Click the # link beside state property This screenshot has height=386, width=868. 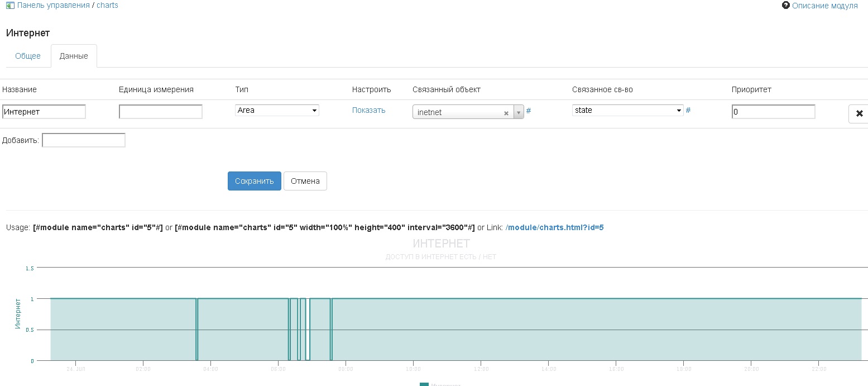click(x=688, y=110)
